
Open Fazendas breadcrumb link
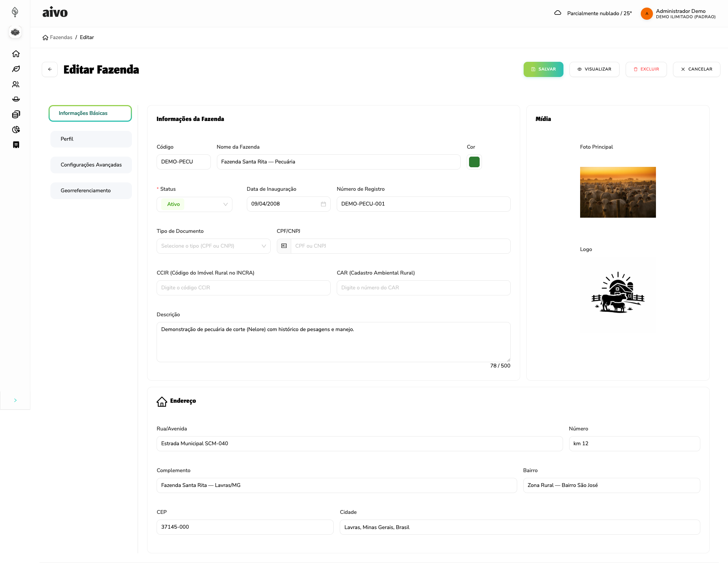point(61,38)
